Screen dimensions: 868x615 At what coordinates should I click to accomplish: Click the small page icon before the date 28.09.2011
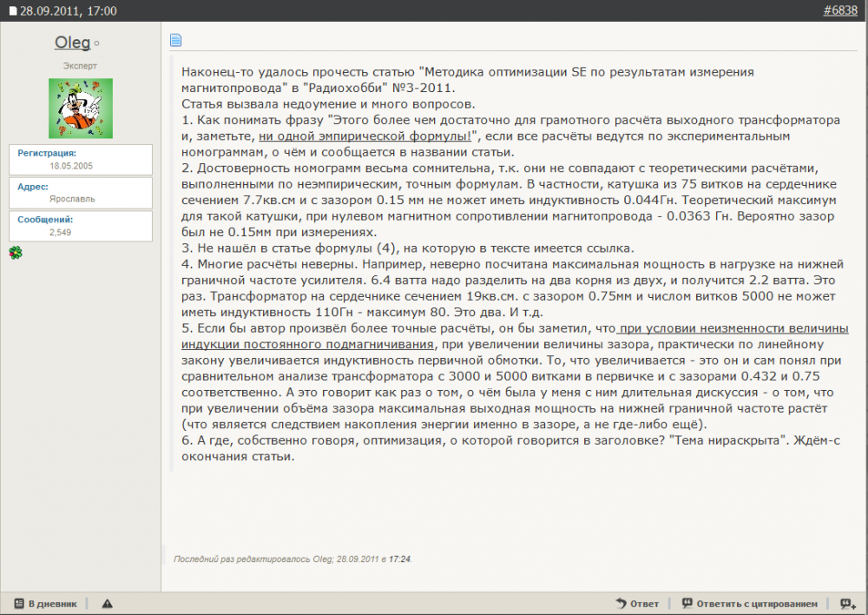click(x=11, y=8)
